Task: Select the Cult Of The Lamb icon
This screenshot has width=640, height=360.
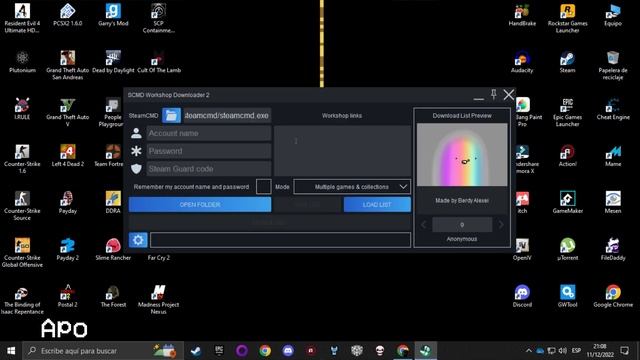Action: pyautogui.click(x=158, y=62)
